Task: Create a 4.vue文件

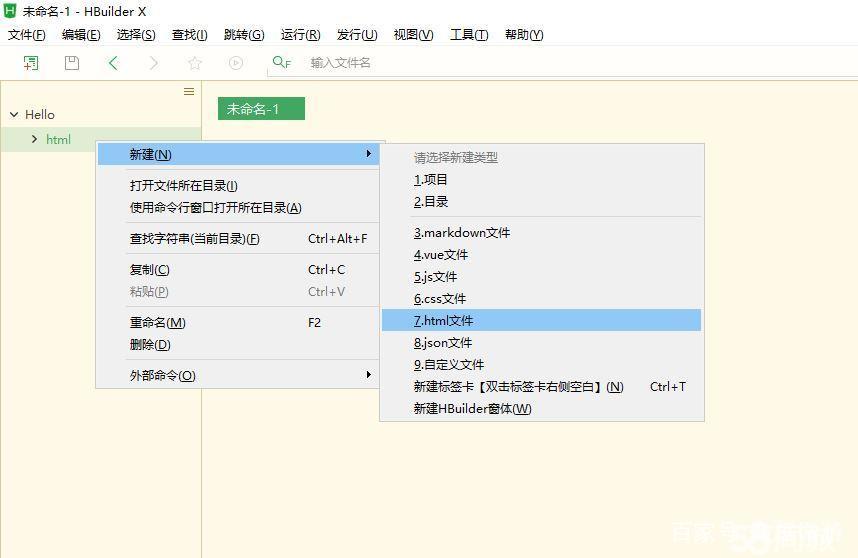Action: [541, 254]
